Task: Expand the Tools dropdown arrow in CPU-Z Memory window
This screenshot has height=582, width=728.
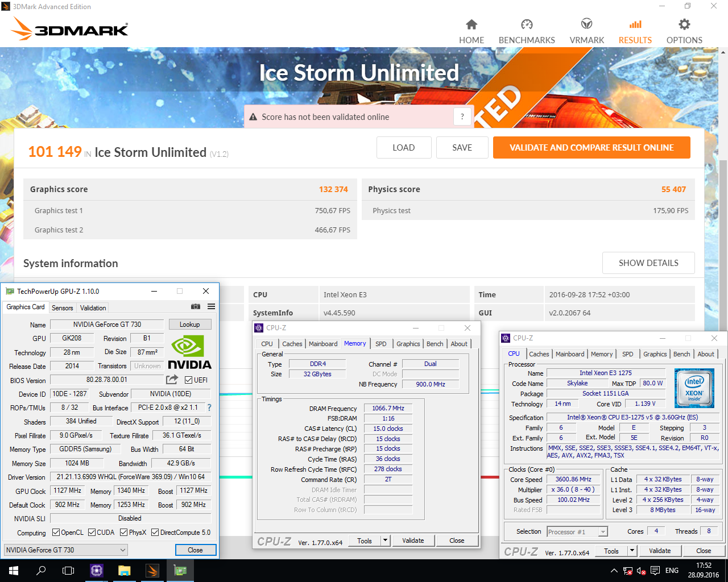Action: pyautogui.click(x=386, y=541)
